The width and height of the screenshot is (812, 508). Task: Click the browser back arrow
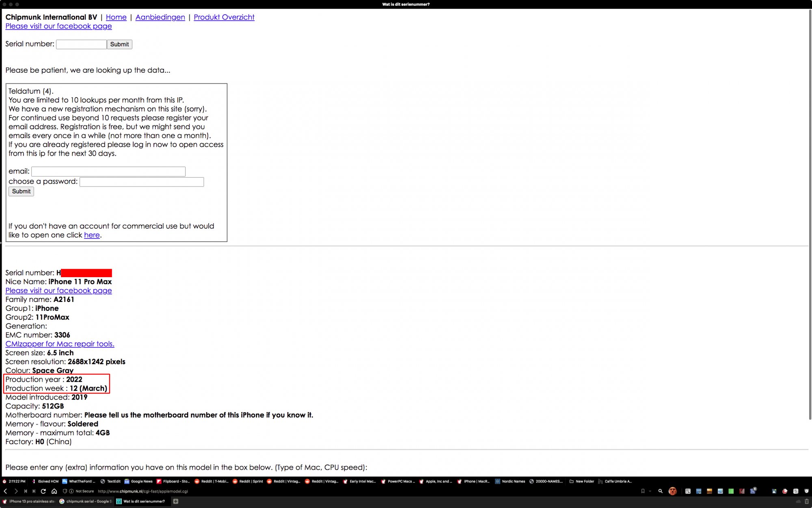6,491
